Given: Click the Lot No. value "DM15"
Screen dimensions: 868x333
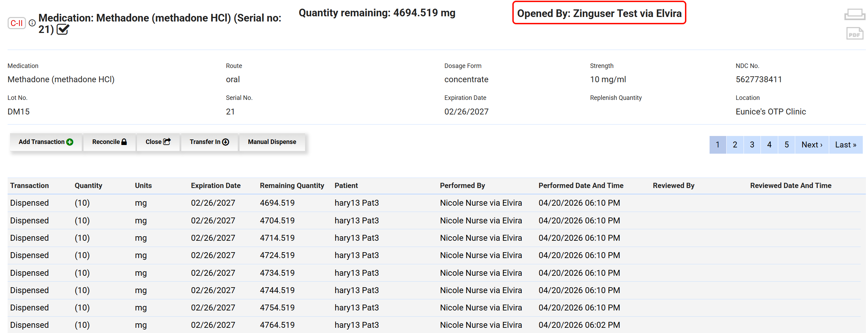Looking at the screenshot, I should (19, 112).
